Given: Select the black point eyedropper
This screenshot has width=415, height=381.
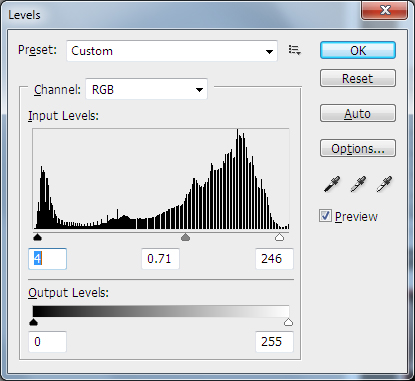Looking at the screenshot, I should click(x=332, y=184).
